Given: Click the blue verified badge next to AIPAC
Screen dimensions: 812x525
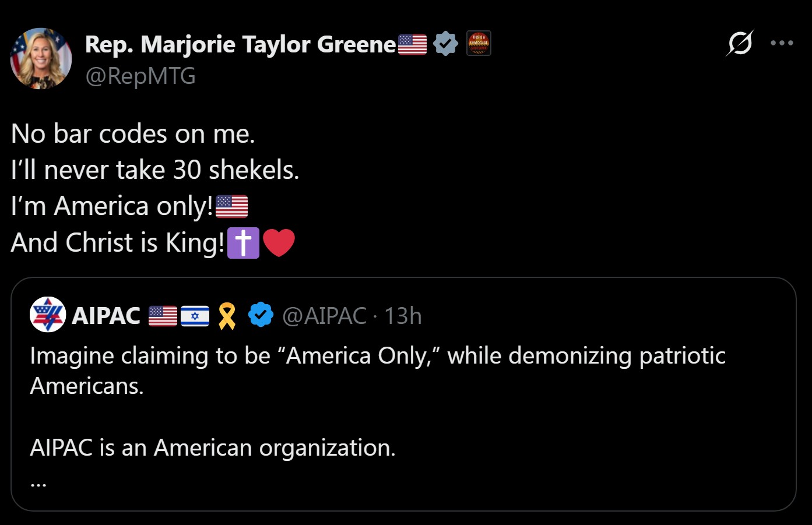Looking at the screenshot, I should (261, 315).
